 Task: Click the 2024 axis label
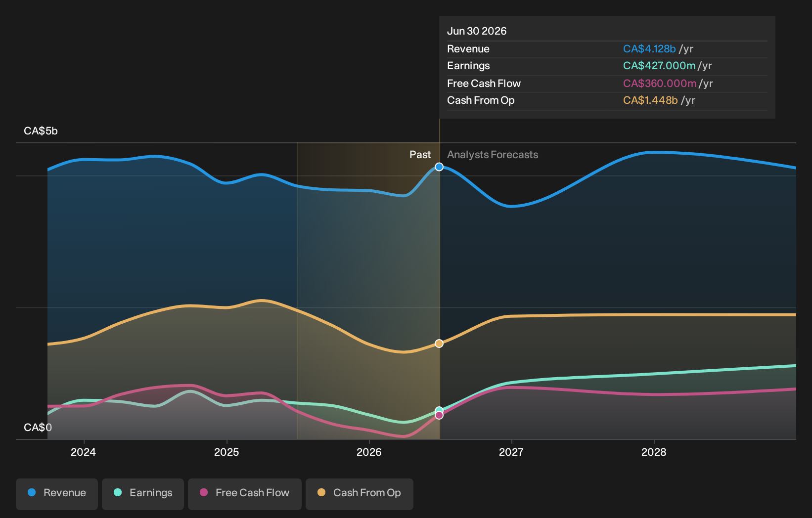[84, 452]
